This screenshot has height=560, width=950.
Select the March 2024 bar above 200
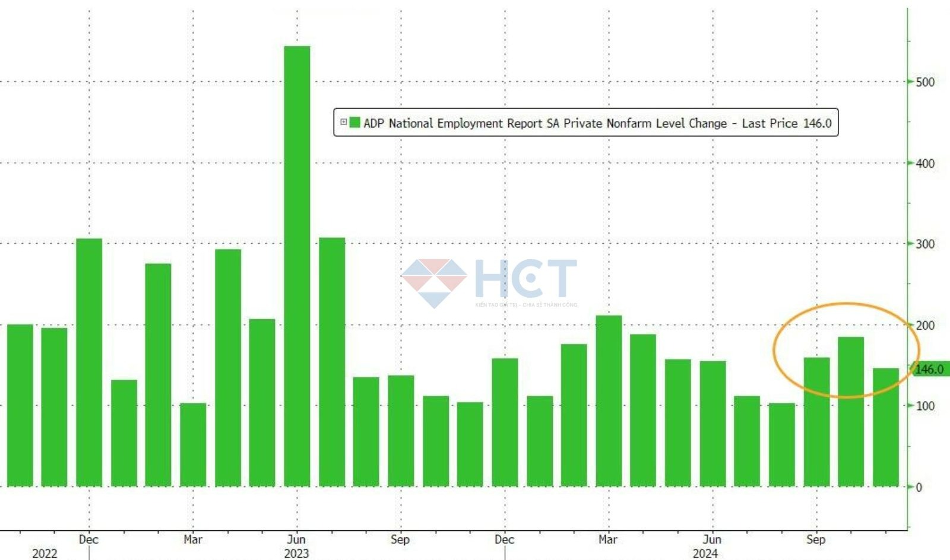click(609, 400)
